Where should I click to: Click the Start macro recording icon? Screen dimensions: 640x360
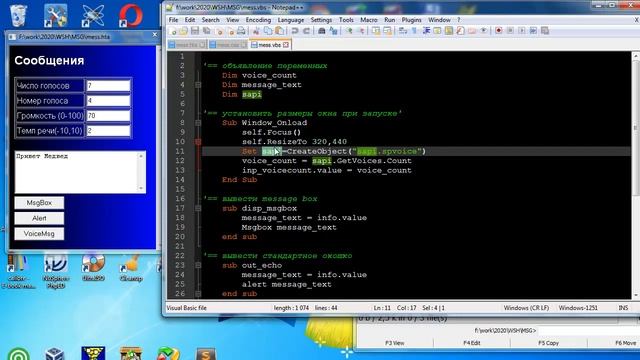click(x=498, y=31)
